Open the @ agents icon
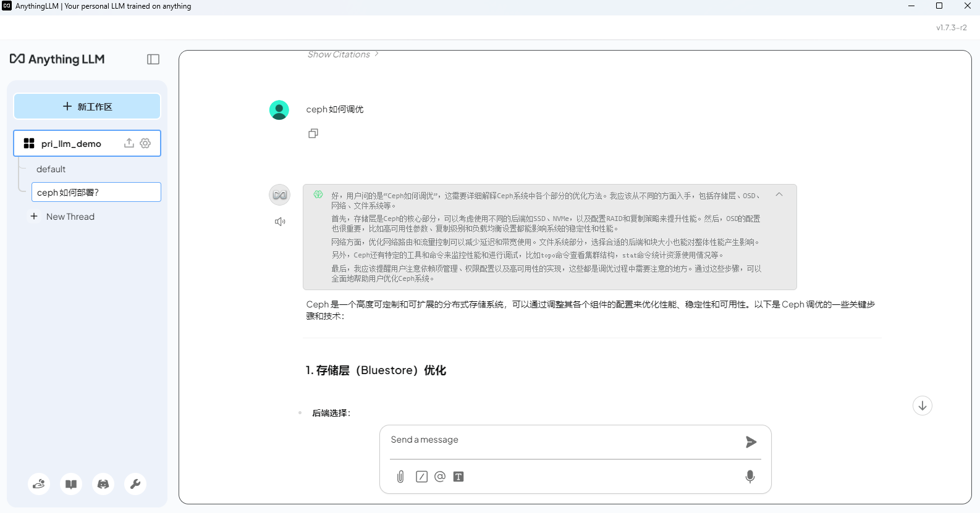The height and width of the screenshot is (513, 980). pyautogui.click(x=440, y=477)
